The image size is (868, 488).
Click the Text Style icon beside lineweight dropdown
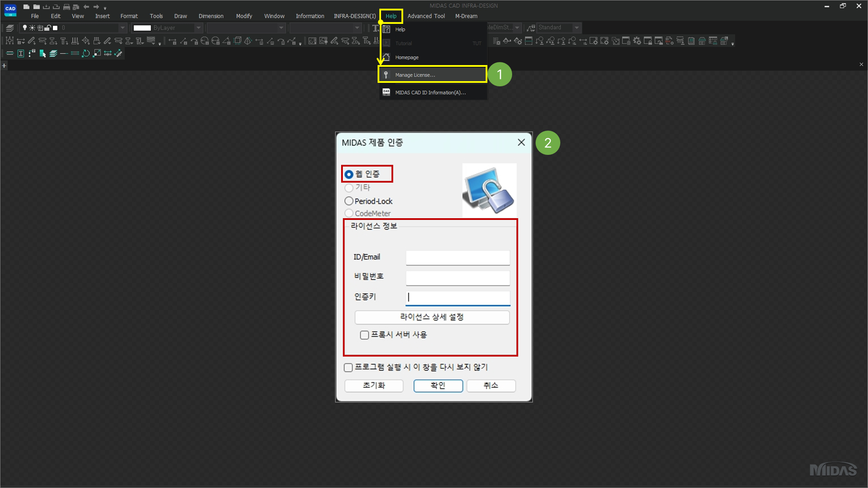tap(376, 28)
